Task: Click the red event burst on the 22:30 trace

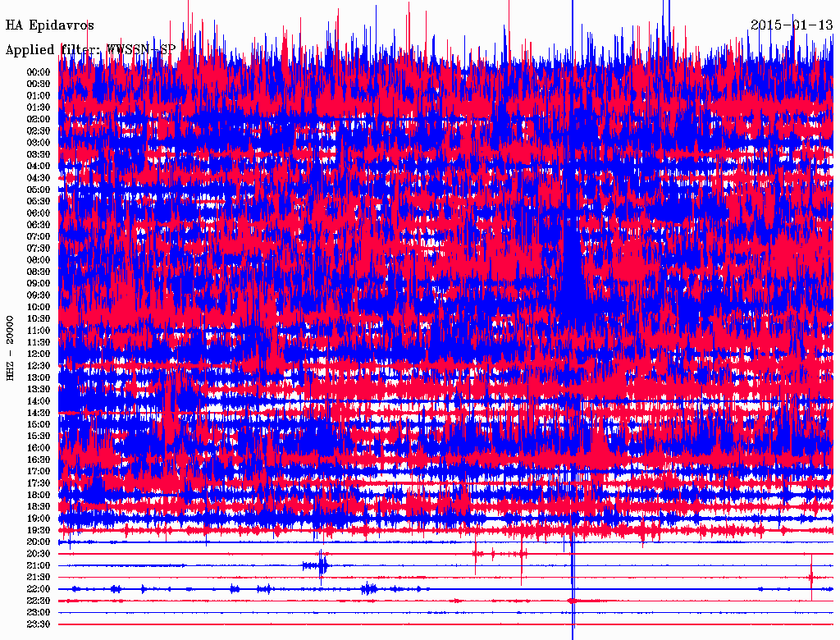Action: [x=573, y=601]
